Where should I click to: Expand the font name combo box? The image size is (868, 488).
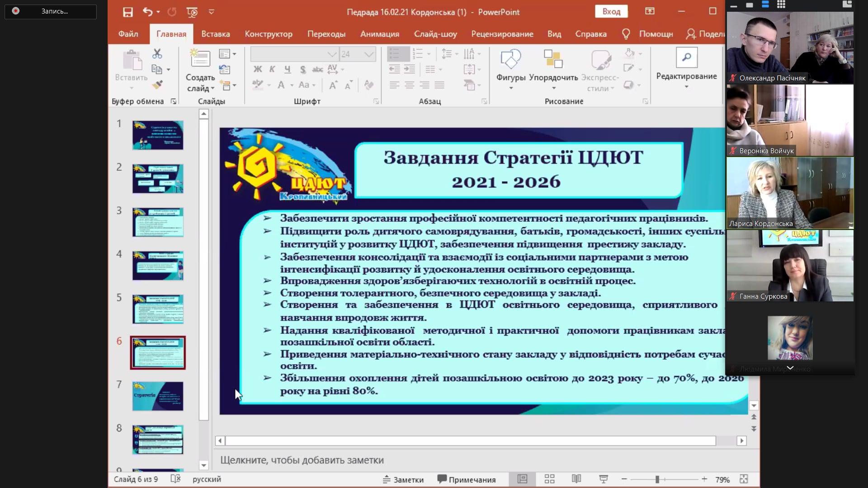[x=332, y=54]
